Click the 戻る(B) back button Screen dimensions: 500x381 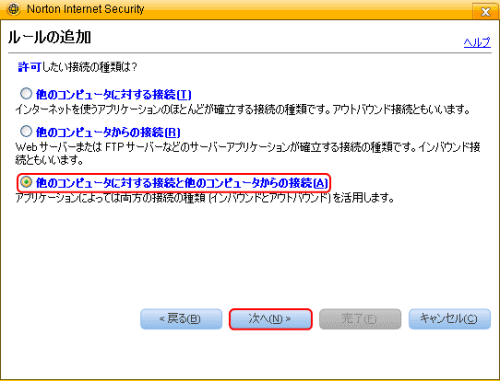181,319
